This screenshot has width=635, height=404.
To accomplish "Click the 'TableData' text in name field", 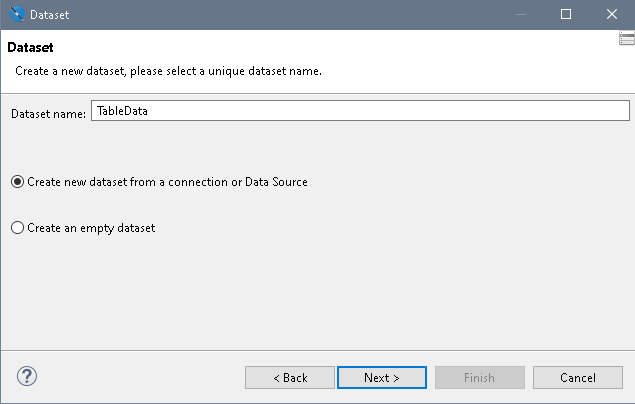I will (122, 112).
